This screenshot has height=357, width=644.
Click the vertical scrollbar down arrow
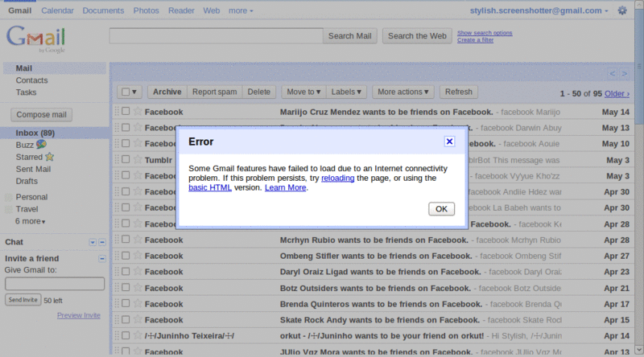point(639,350)
